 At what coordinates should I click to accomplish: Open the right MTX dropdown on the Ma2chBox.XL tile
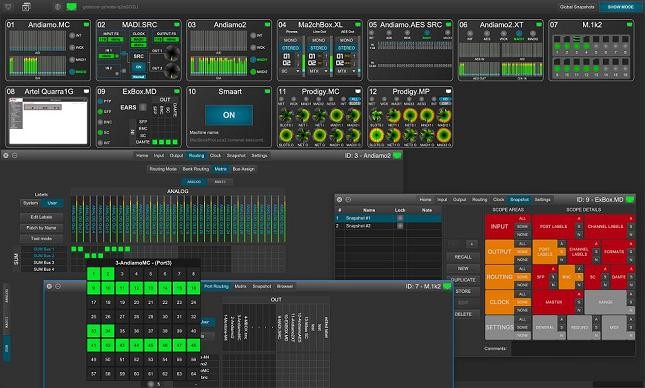click(x=346, y=71)
